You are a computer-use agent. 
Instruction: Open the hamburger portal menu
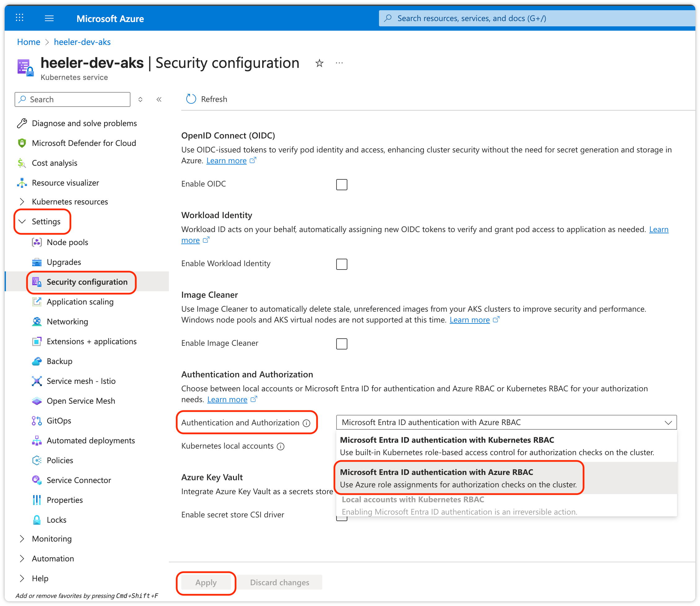49,18
